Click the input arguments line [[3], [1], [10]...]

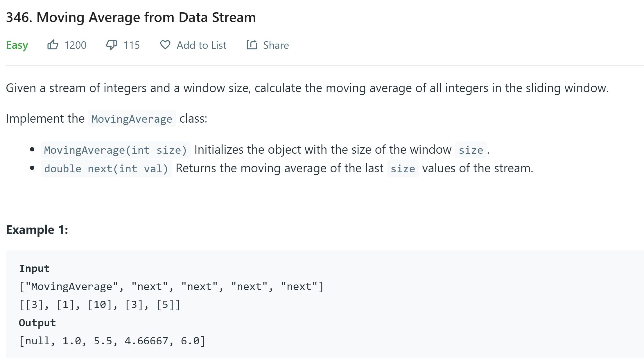tap(100, 305)
